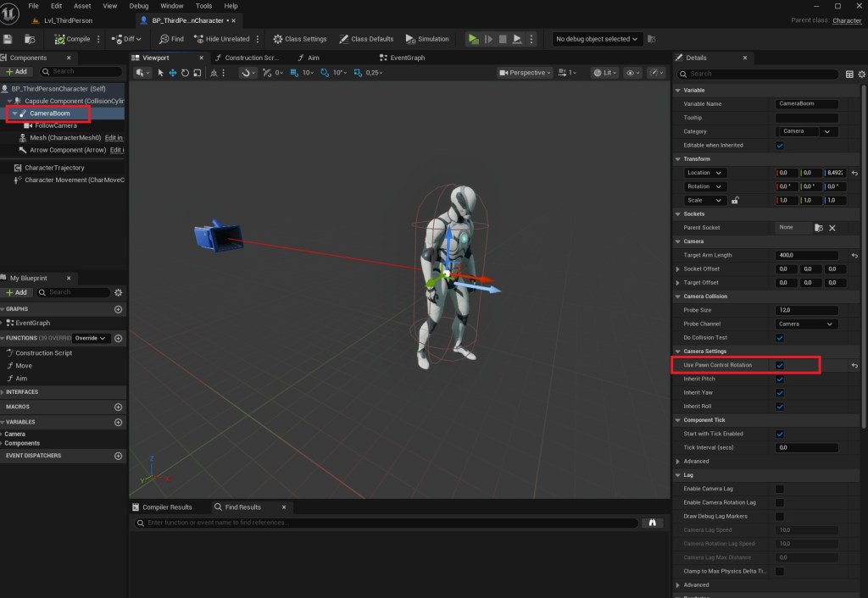Click the Add button in Components panel
The height and width of the screenshot is (598, 868).
tap(17, 72)
